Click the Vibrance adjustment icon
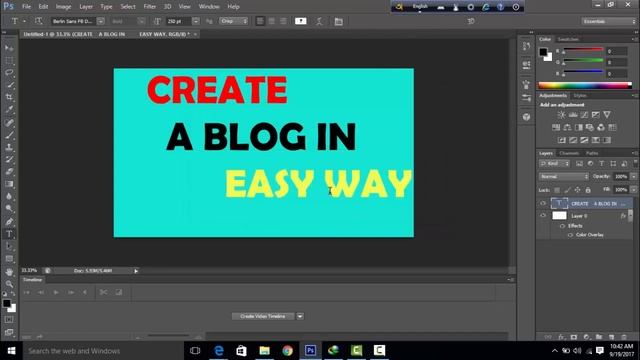The image size is (640, 360). click(607, 115)
